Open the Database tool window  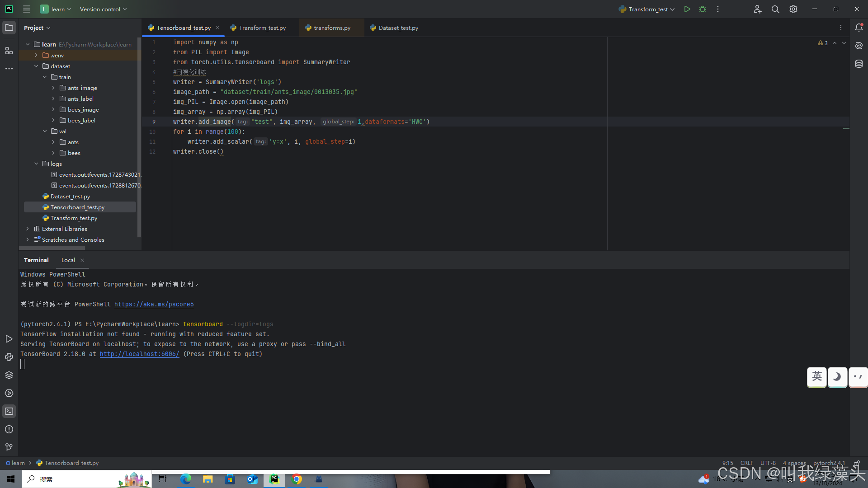point(859,64)
